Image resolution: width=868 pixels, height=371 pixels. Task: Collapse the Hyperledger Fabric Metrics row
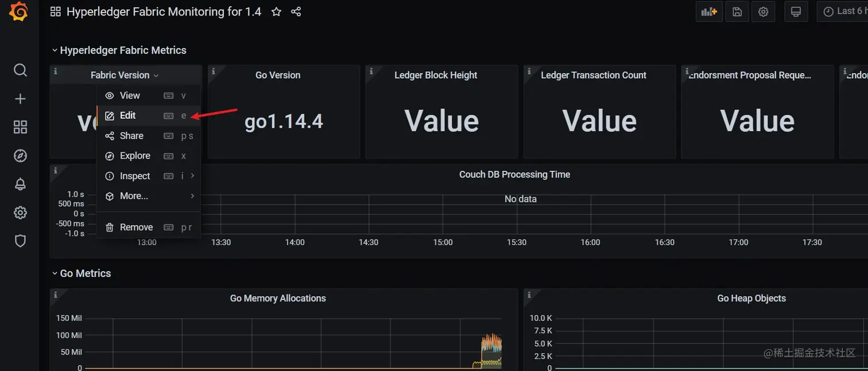tap(119, 50)
